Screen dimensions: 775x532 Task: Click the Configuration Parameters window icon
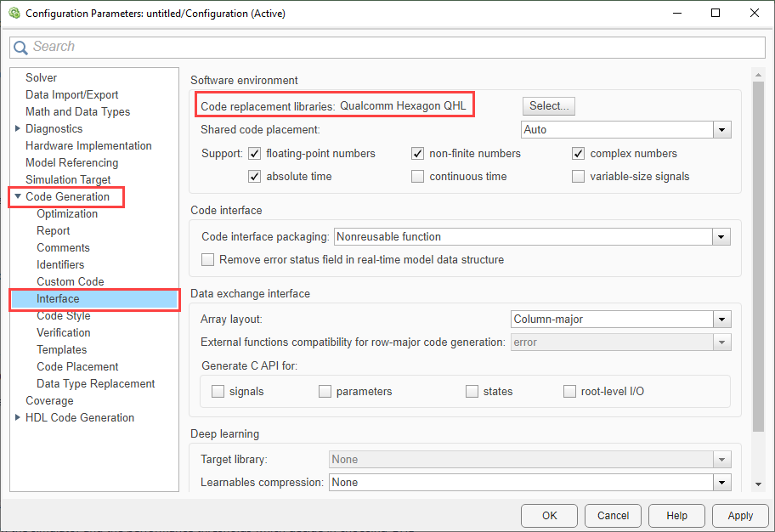(13, 14)
